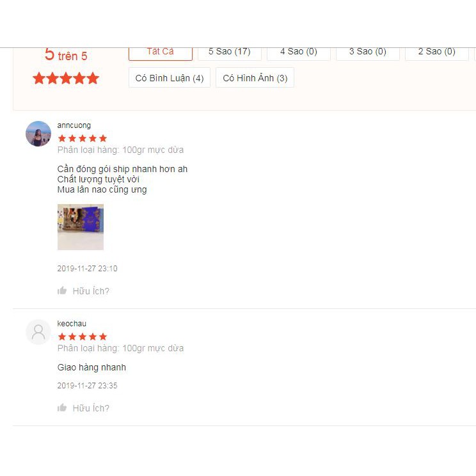Filter reviews by 3 Sao (0)
This screenshot has width=476, height=476.
[x=368, y=54]
